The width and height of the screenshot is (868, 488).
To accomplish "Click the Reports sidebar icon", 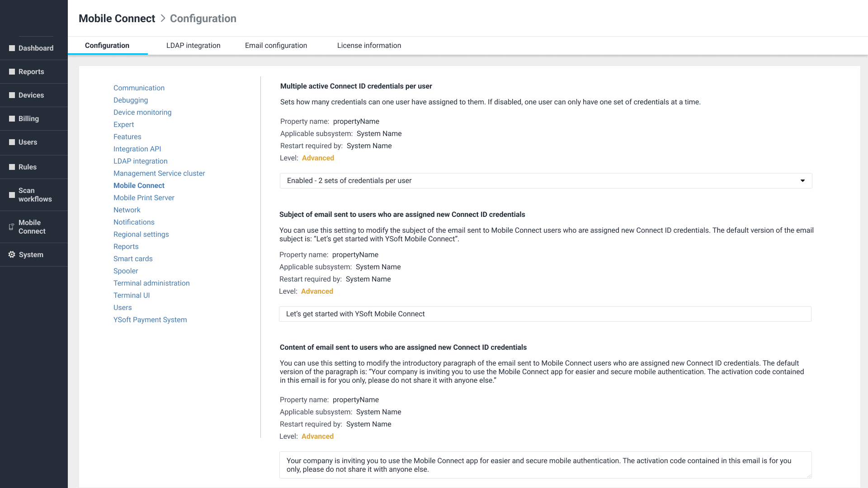I will pos(12,72).
